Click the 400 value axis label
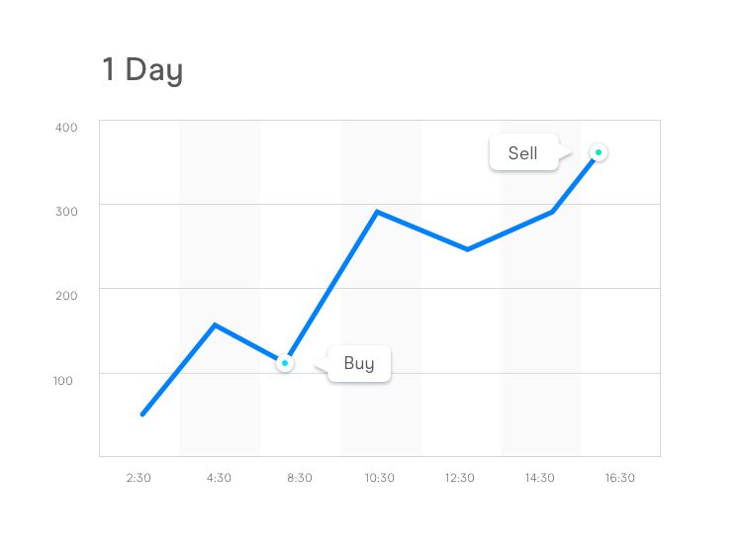This screenshot has width=742, height=560. tap(66, 128)
